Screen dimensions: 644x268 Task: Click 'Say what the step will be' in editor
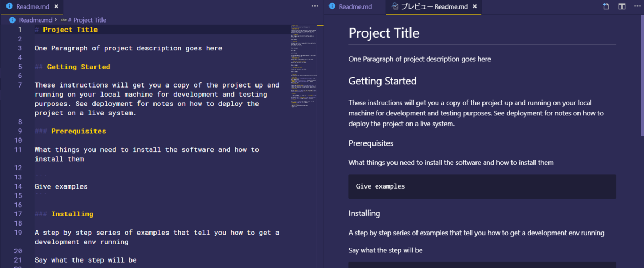[86, 260]
